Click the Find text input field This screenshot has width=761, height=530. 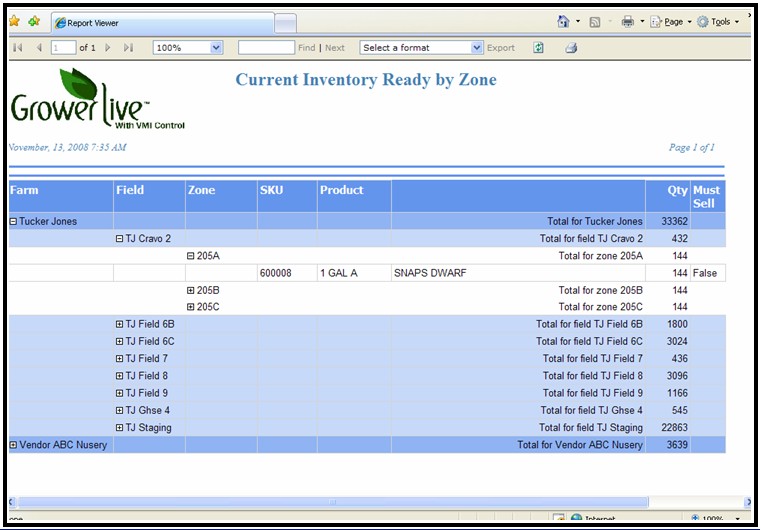pyautogui.click(x=266, y=47)
